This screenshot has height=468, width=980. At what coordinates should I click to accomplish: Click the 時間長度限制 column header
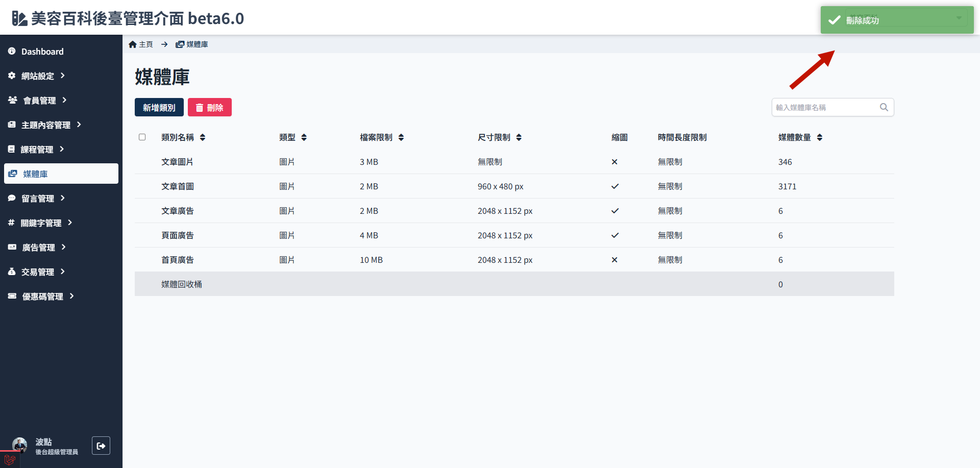[x=682, y=137]
